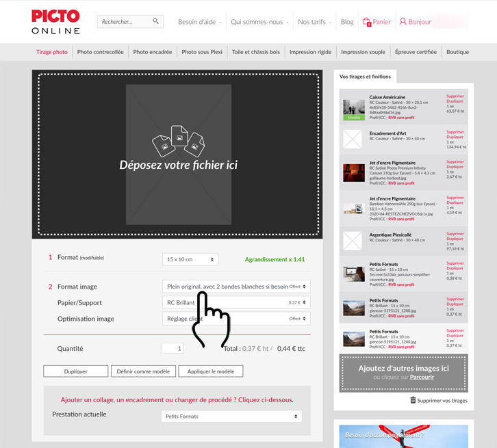Viewport: 497px width, 448px height.
Task: Expand the Nos tarifs menu
Action: 313,22
